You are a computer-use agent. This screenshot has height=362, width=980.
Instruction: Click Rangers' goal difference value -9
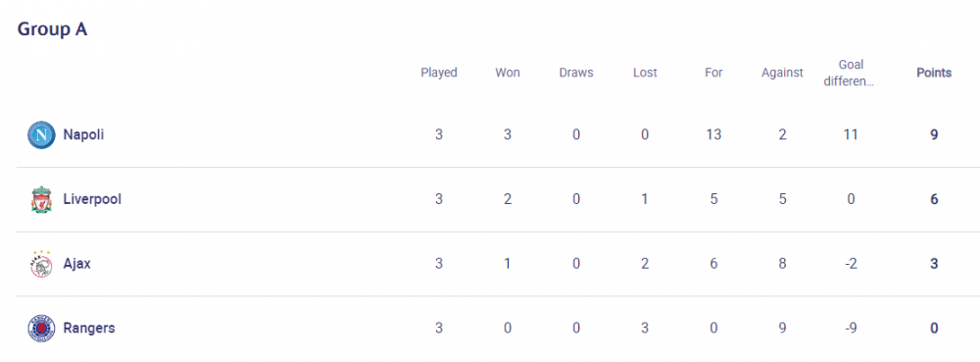[x=851, y=329]
